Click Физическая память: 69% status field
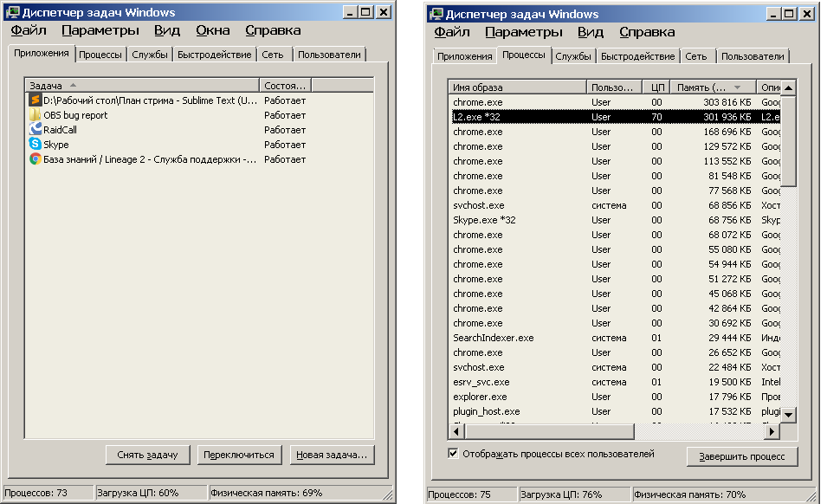This screenshot has width=840, height=504. (300, 493)
